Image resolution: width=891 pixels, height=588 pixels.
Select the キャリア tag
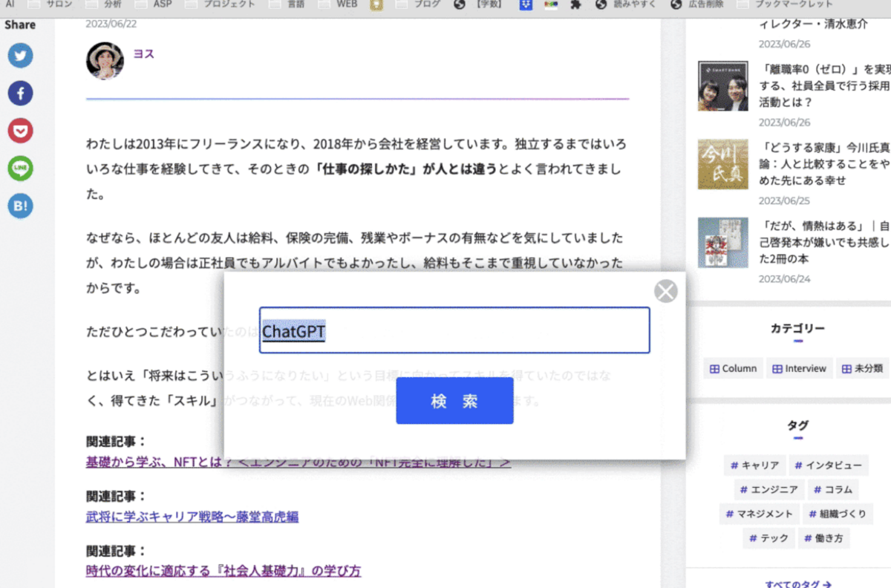click(754, 465)
